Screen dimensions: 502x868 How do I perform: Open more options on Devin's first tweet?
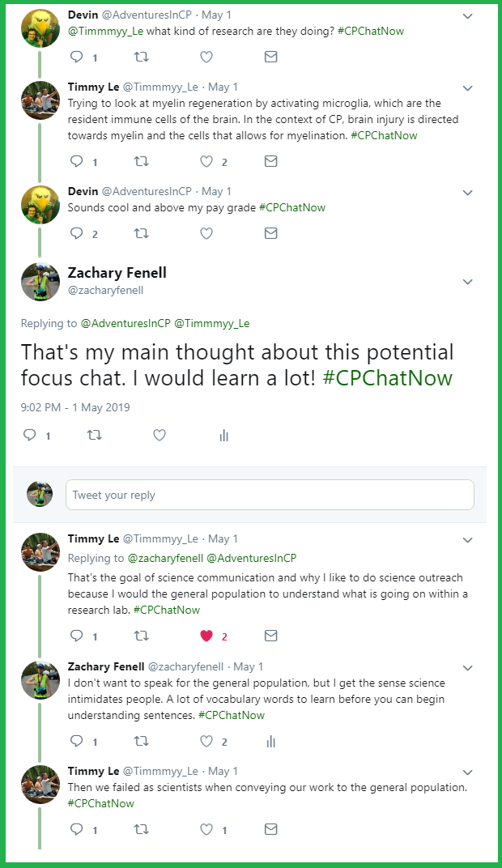click(x=467, y=15)
